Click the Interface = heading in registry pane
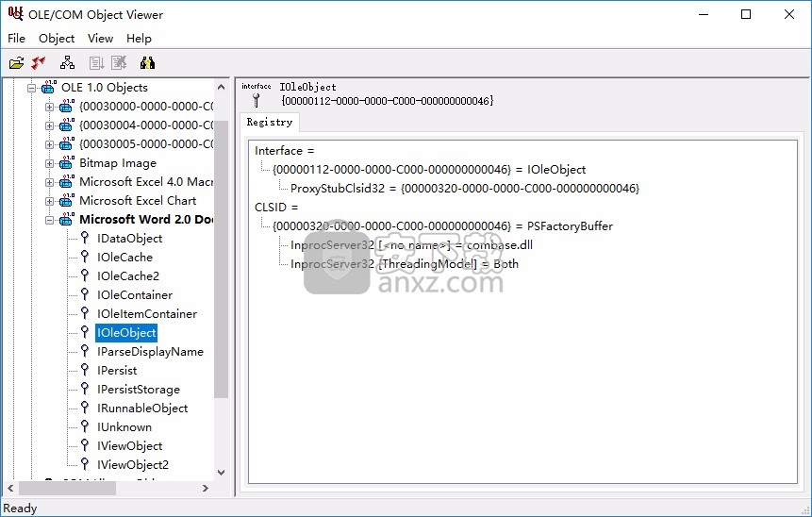812x517 pixels. coord(284,151)
